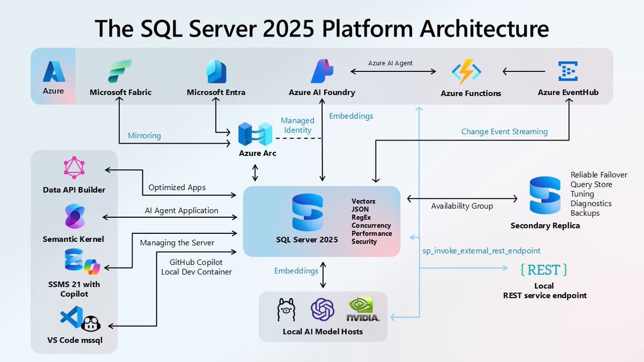Select the Microsoft Entra icon
Viewport: 644px width, 362px height.
[x=216, y=70]
